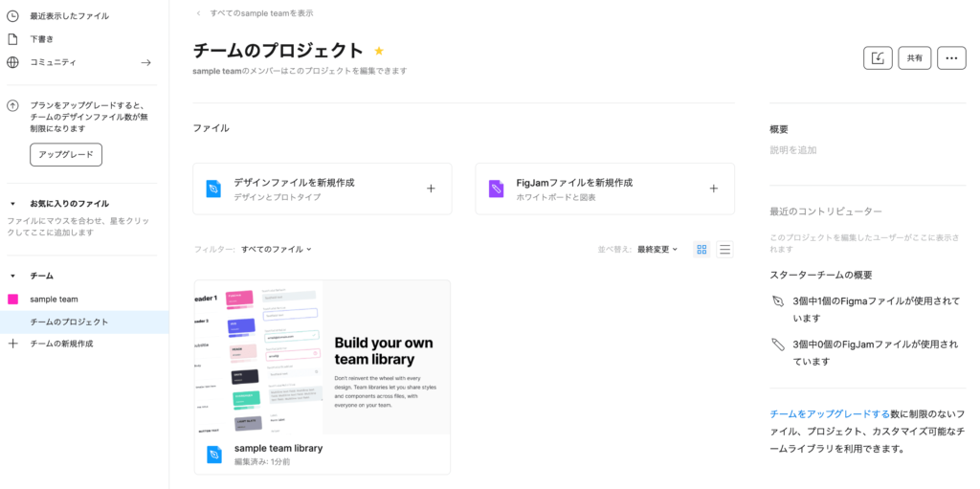Click the drafts page icon in sidebar
980x489 pixels.
(12, 39)
